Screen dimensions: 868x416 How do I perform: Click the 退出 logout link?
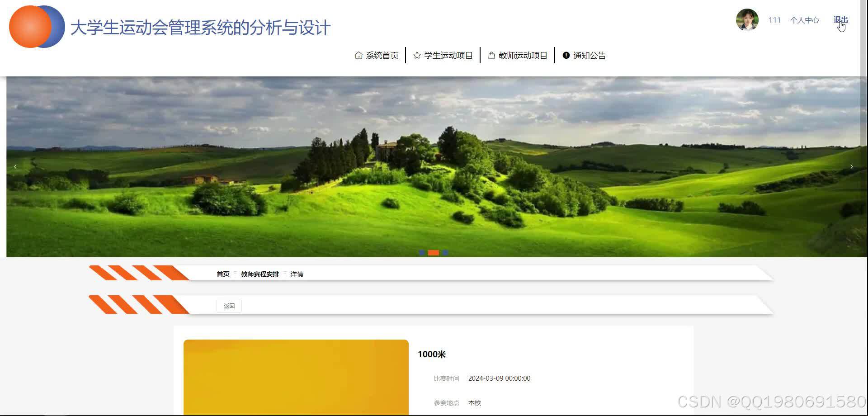(840, 20)
